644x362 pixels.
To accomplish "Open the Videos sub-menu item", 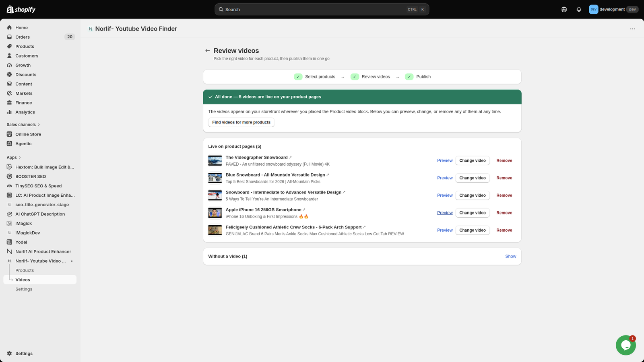I will click(x=40, y=280).
